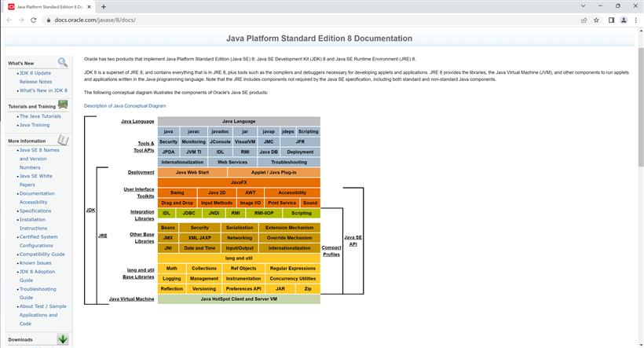The image size is (644, 348).
Task: Go back using browser back arrow
Action: [x=9, y=20]
